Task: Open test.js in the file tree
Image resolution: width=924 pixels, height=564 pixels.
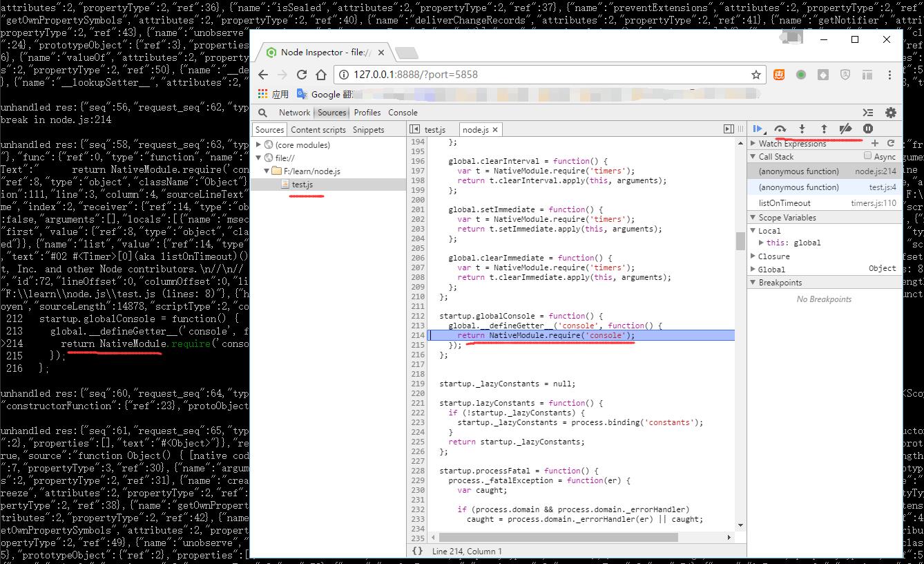Action: (x=302, y=185)
